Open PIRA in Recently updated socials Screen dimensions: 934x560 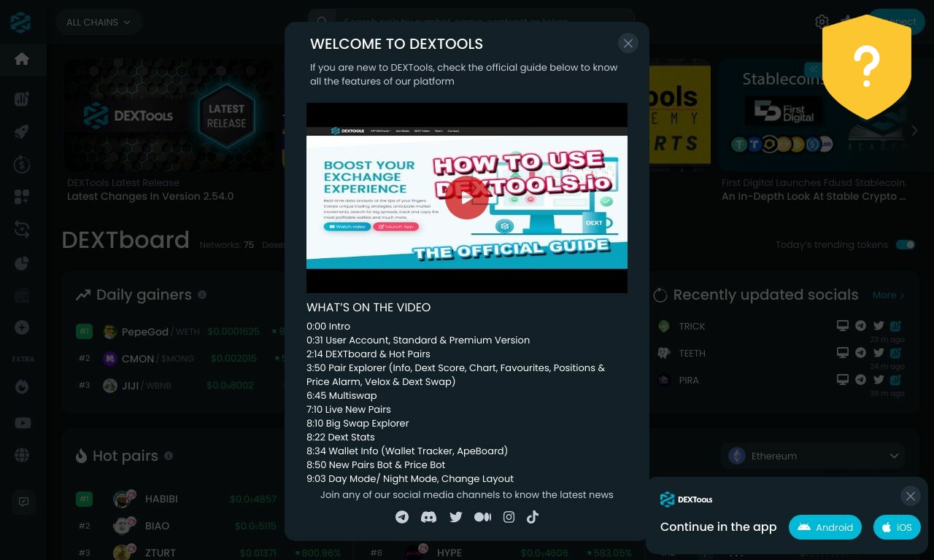tap(689, 380)
